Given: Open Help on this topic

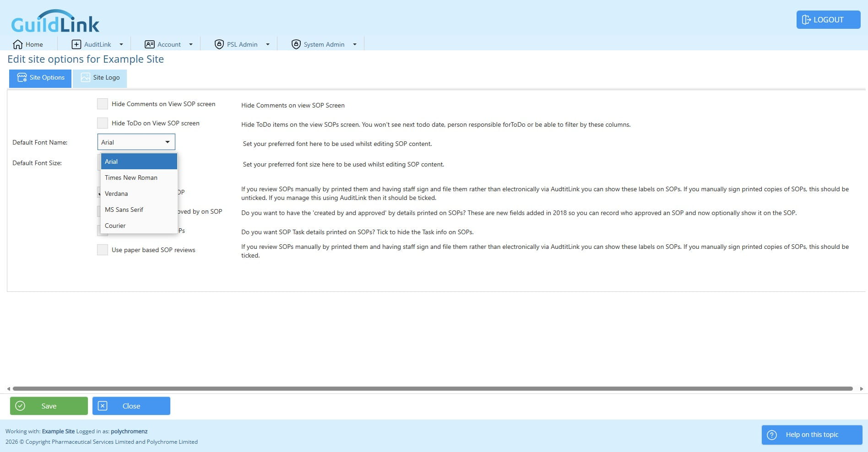Looking at the screenshot, I should pyautogui.click(x=812, y=435).
